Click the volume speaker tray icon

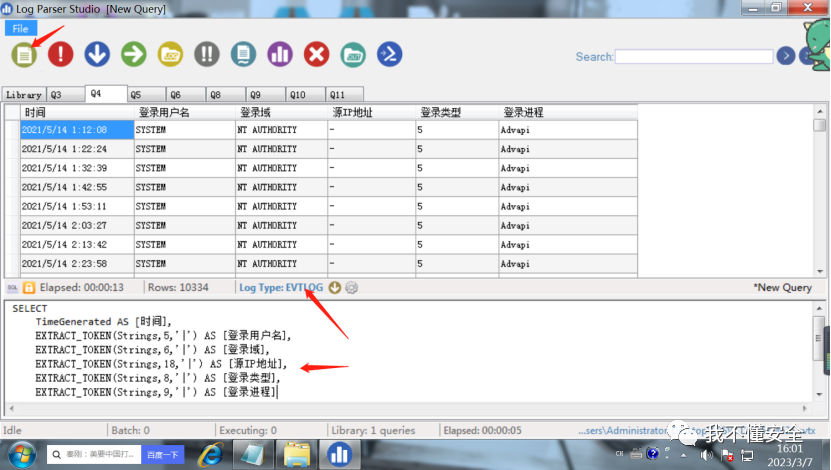[706, 455]
